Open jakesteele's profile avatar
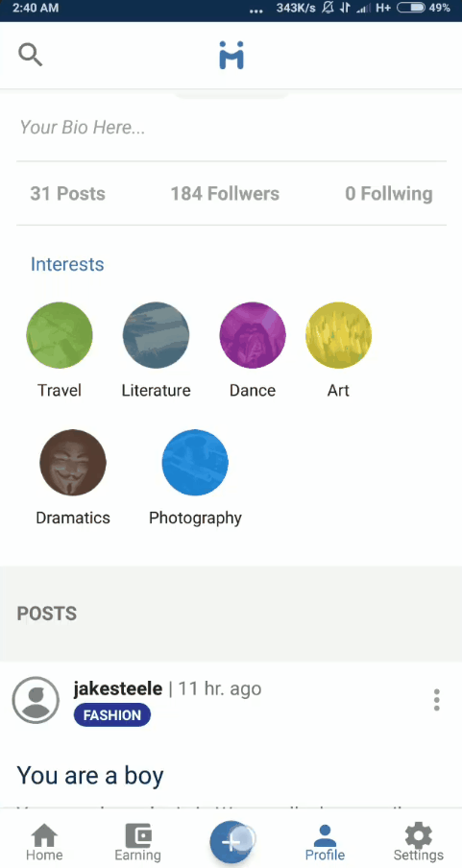The height and width of the screenshot is (868, 462). 36,700
